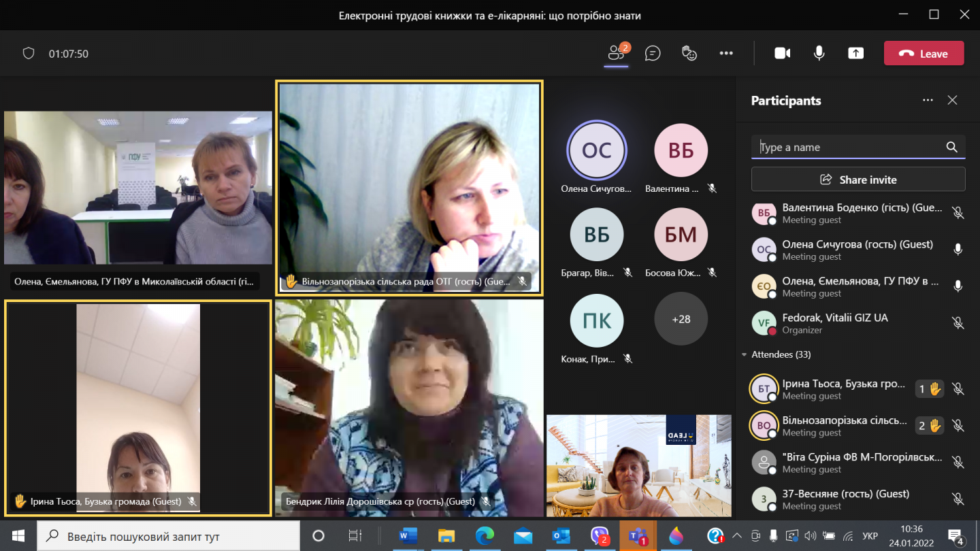Image resolution: width=980 pixels, height=551 pixels.
Task: Expand hidden system tray icons
Action: 736,535
